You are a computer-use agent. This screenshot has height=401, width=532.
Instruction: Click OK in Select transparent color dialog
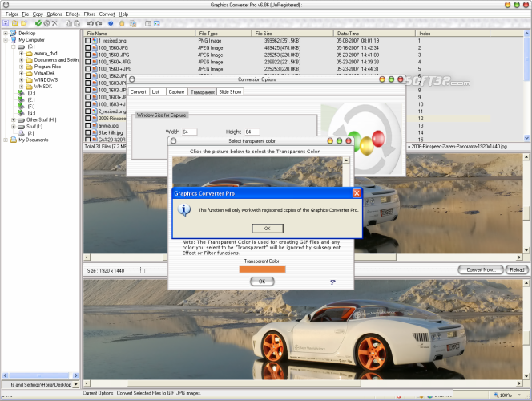pos(262,282)
